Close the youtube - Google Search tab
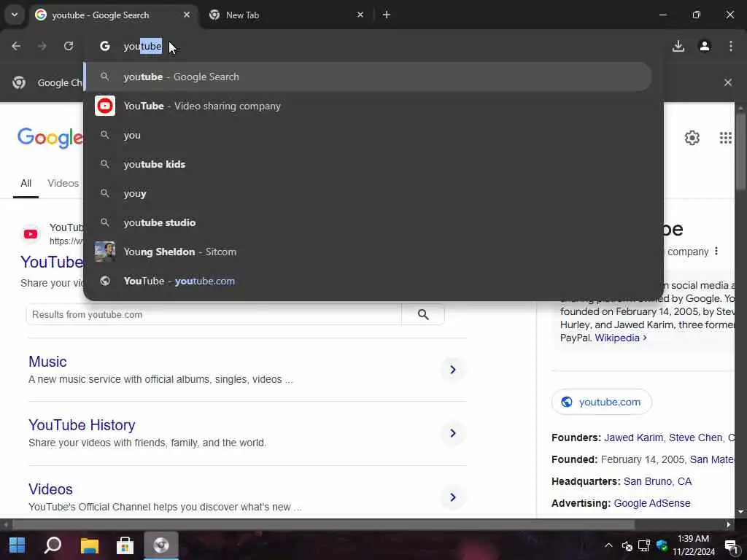747x560 pixels. 187,15
